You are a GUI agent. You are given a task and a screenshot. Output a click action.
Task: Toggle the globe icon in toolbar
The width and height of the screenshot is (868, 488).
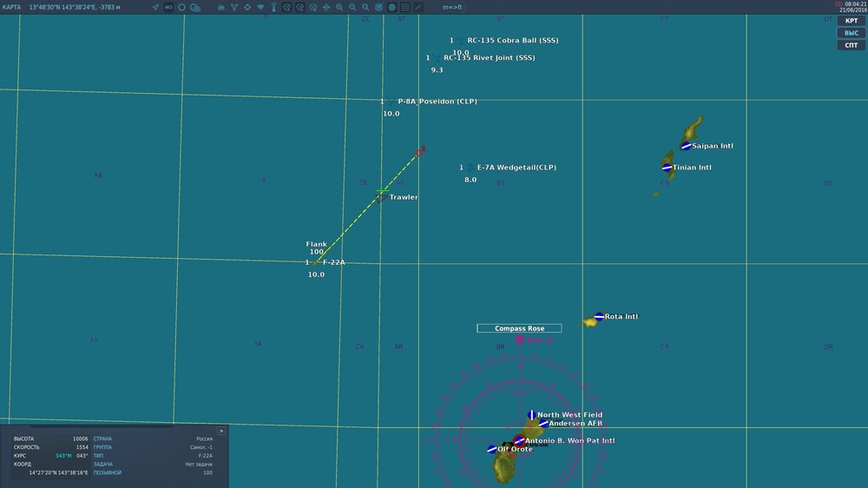[392, 7]
